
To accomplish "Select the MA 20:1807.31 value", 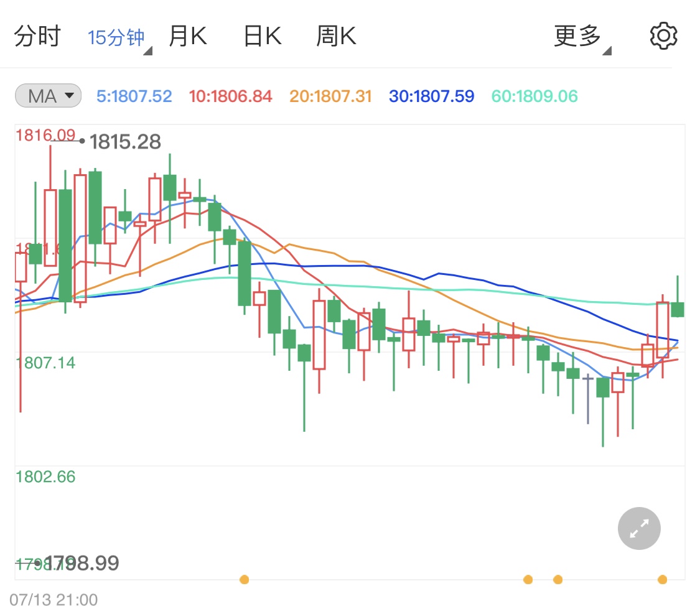I will (x=330, y=96).
